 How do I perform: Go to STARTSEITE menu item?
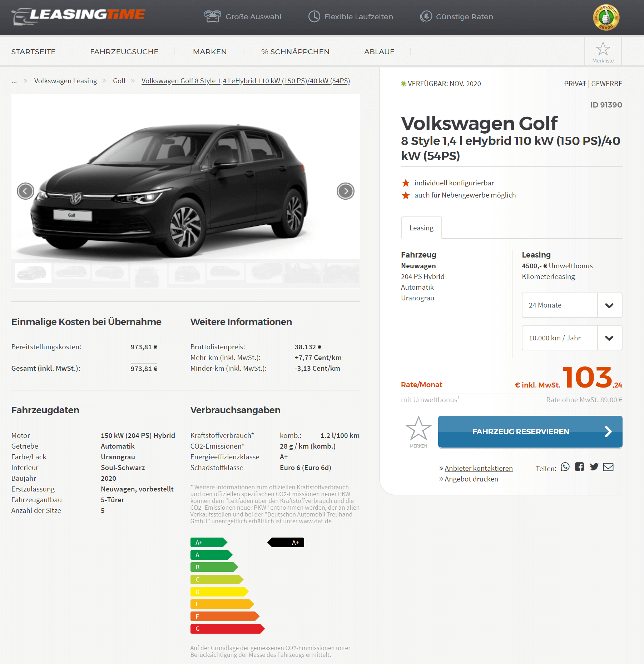tap(33, 52)
